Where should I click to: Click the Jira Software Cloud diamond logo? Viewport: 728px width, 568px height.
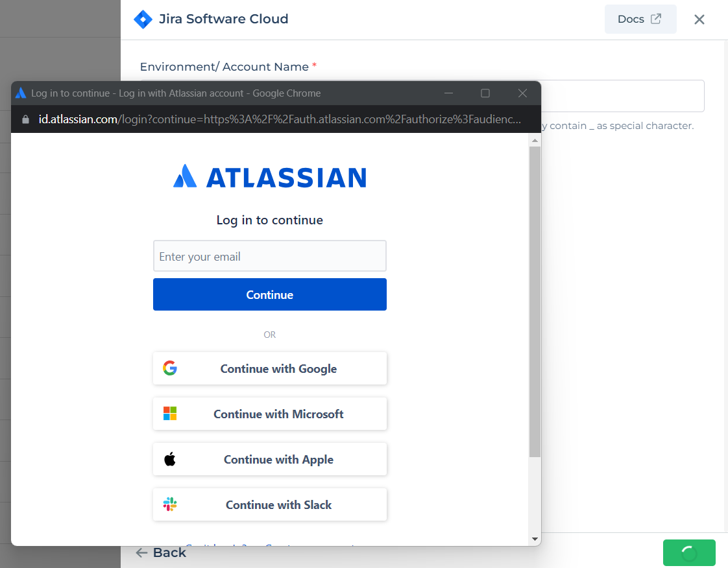click(143, 19)
